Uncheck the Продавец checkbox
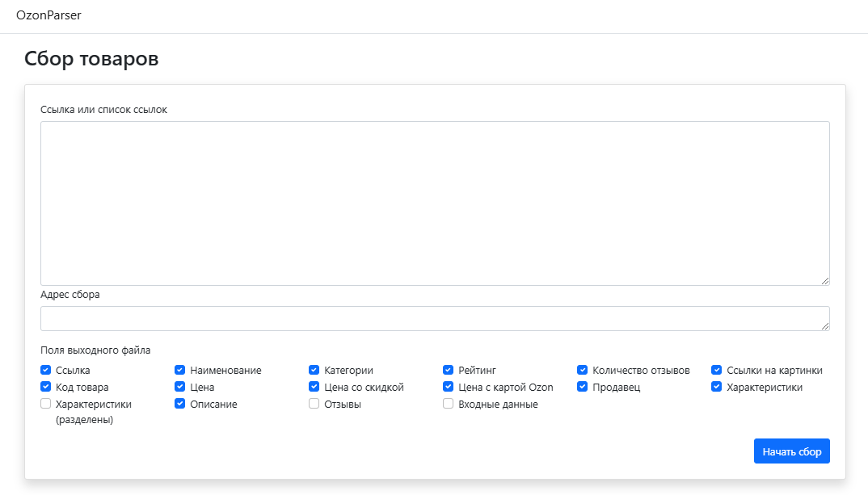Screen dimensions: 868x495 point(583,387)
